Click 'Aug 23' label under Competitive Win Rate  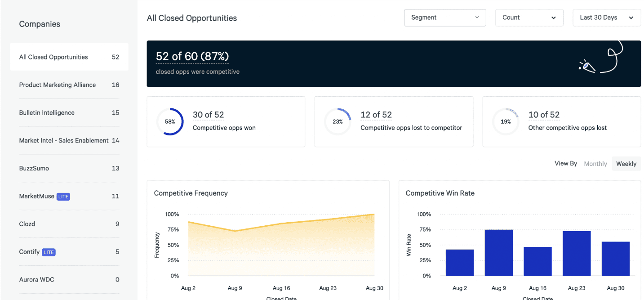click(x=577, y=288)
